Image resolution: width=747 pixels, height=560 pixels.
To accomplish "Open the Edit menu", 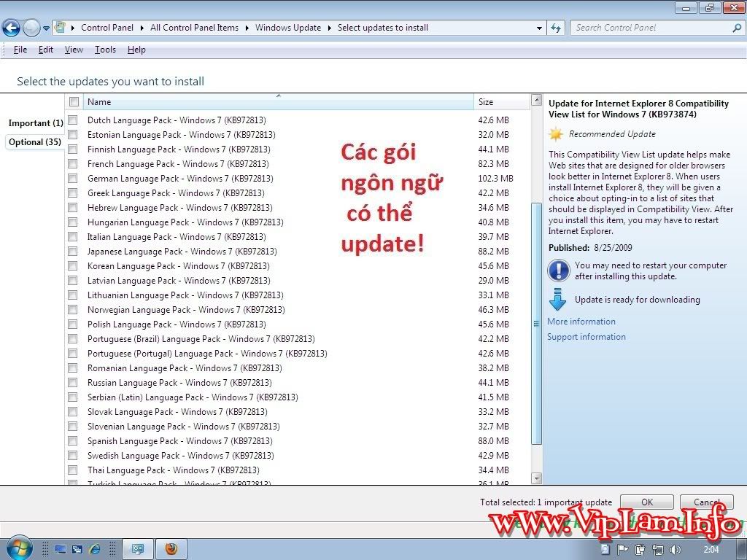I will pos(46,50).
